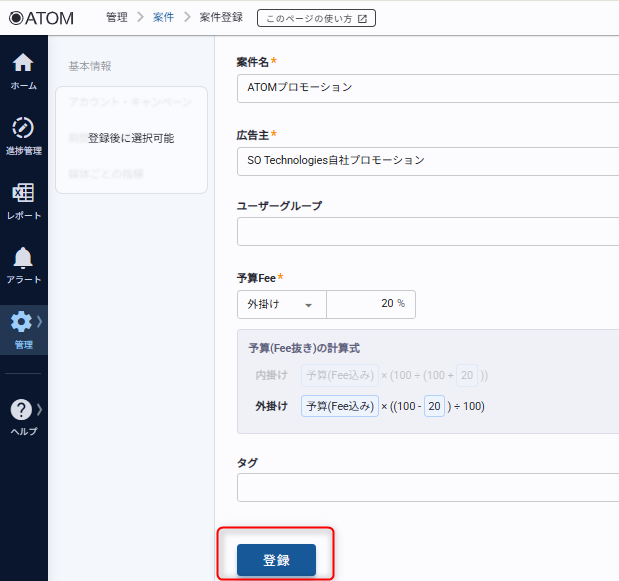Open the ヘルプ question mark icon
The width and height of the screenshot is (619, 581).
(21, 409)
